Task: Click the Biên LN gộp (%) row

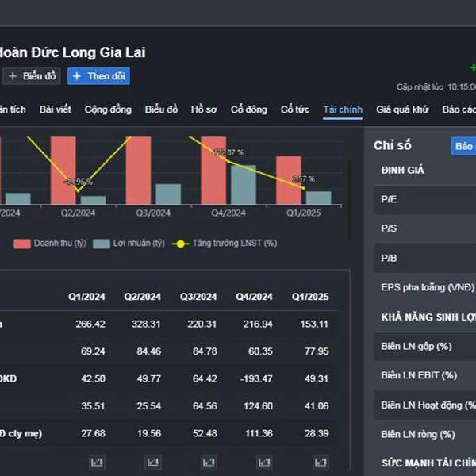Action: tap(425, 347)
